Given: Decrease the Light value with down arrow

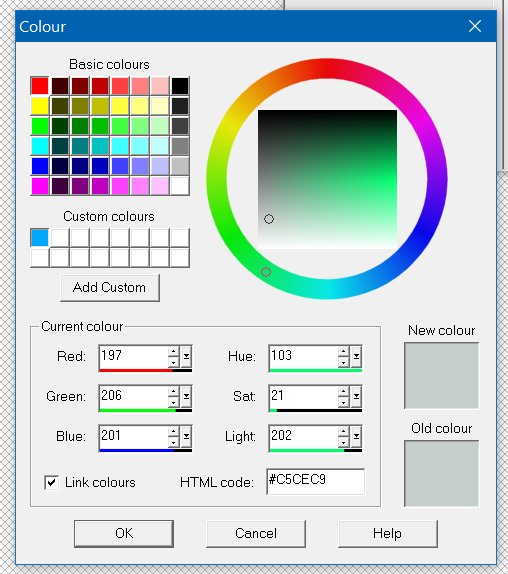Looking at the screenshot, I should tap(343, 442).
